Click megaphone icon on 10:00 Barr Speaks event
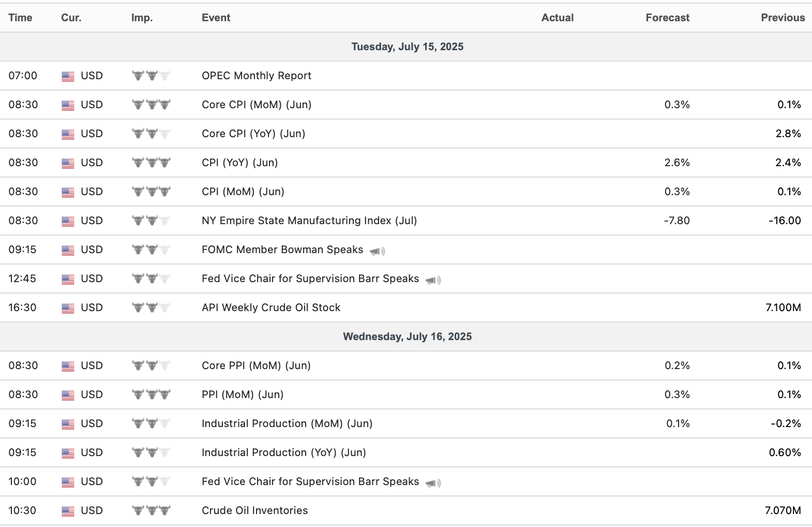This screenshot has width=812, height=527. pyautogui.click(x=433, y=483)
